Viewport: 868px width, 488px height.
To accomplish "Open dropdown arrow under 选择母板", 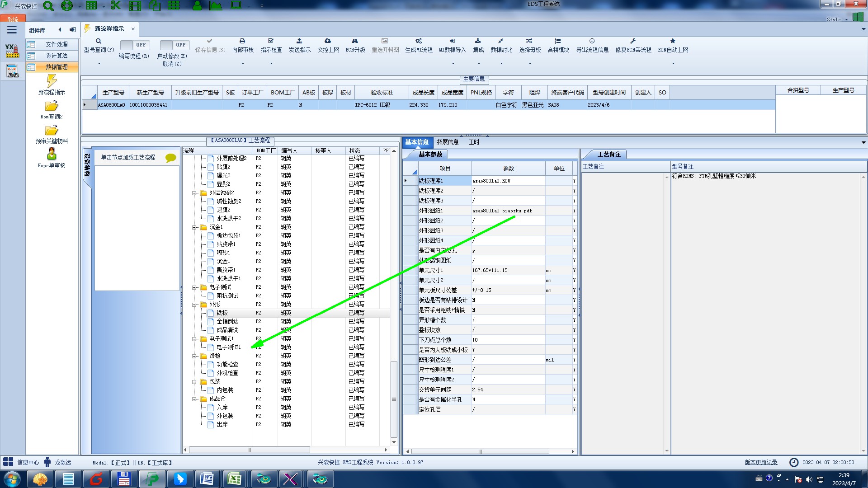I will [530, 63].
